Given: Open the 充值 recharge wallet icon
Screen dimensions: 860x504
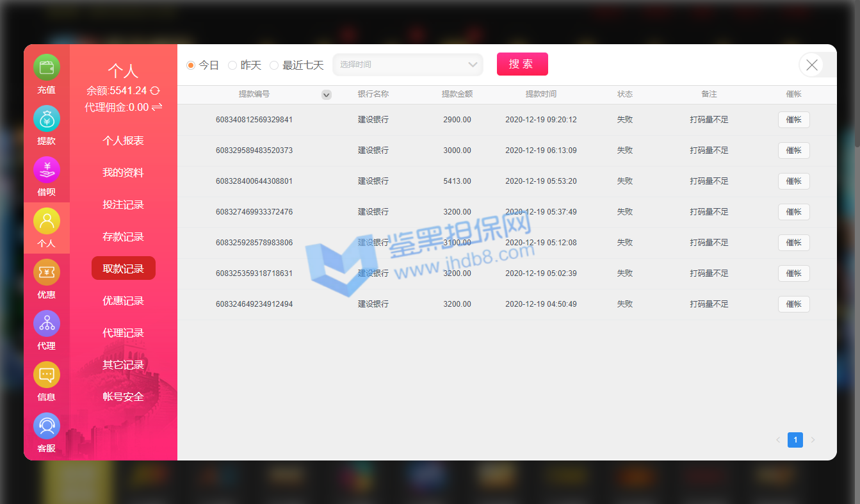Looking at the screenshot, I should pos(47,67).
